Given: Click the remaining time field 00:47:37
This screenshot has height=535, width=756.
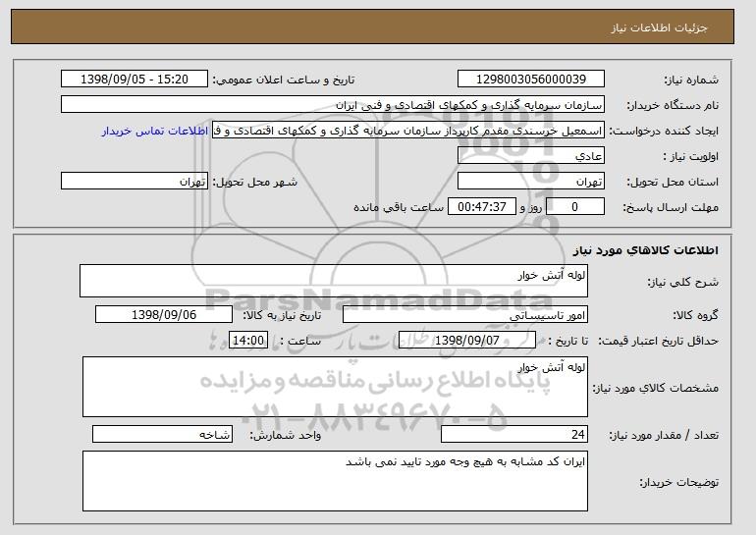Looking at the screenshot, I should pos(482,207).
